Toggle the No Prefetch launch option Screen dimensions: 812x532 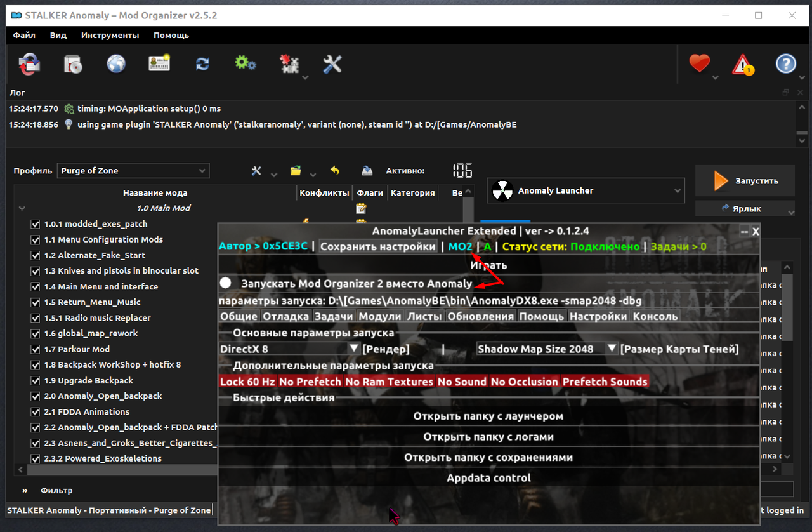click(x=310, y=382)
